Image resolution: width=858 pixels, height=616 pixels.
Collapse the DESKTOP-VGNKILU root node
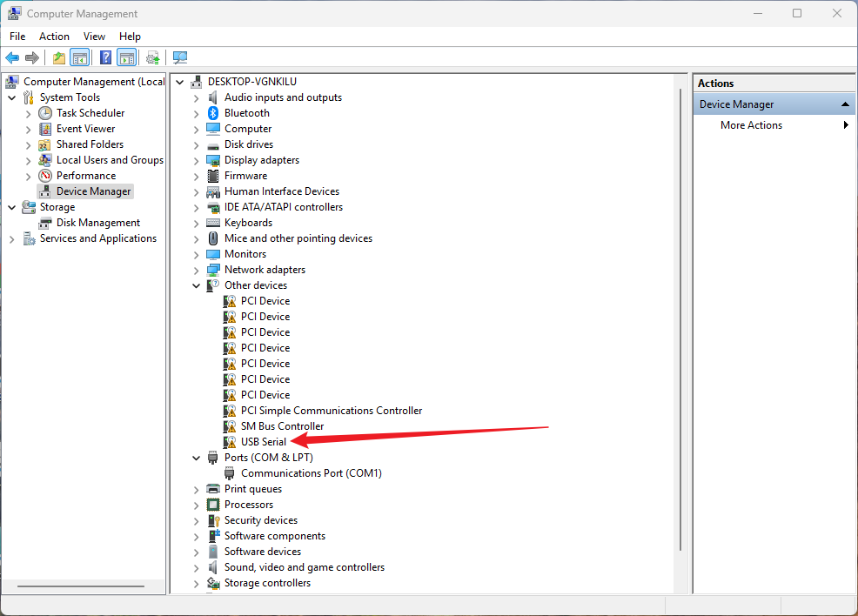(180, 82)
